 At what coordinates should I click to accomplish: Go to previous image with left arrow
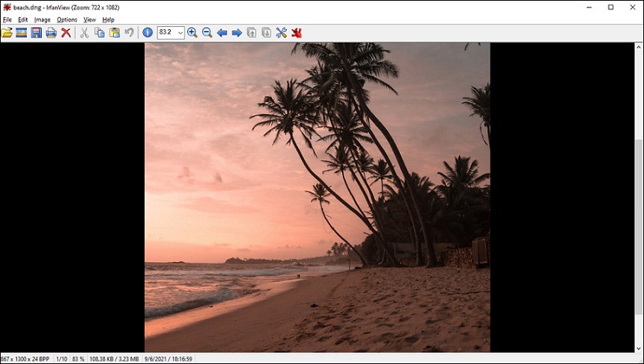click(222, 33)
